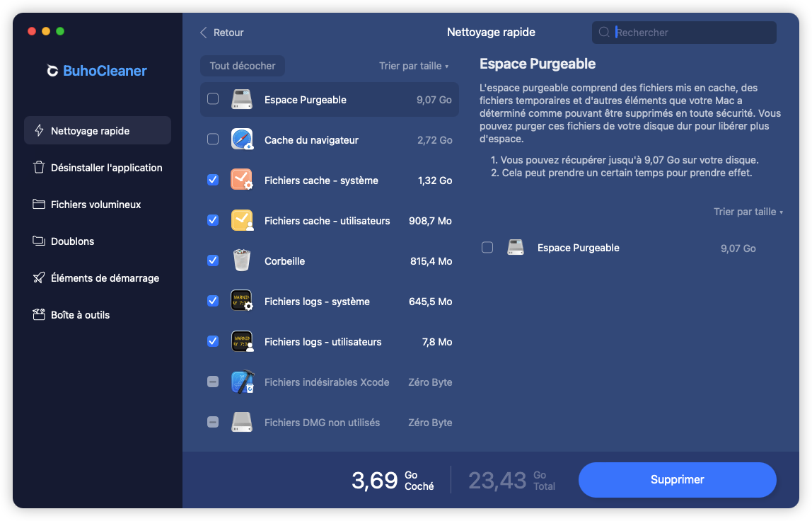Click the Nettoyage rapide title at top
Screen dimensions: 812x521
(x=491, y=32)
